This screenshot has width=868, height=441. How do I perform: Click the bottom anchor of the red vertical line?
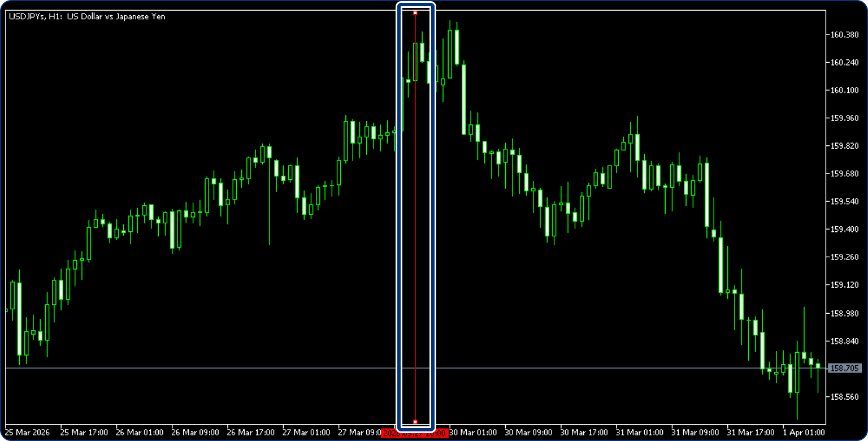[415, 422]
